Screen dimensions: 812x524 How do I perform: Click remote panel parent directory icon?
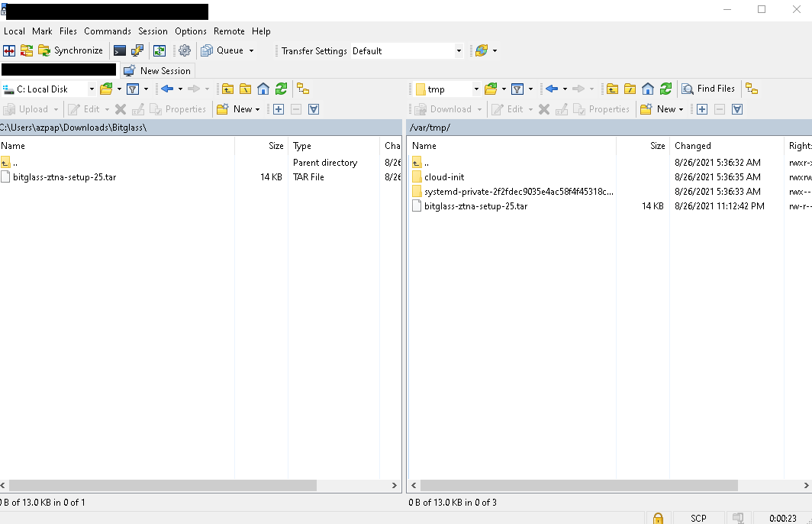[612, 89]
